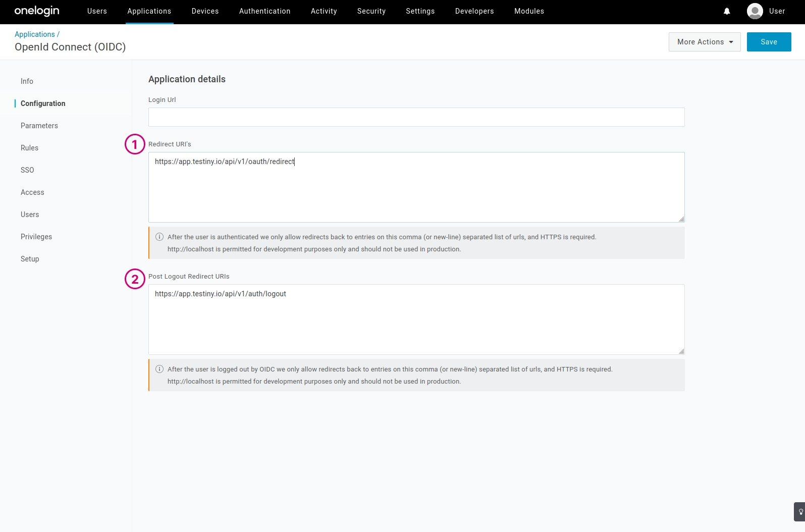Open the Activity menu
805x532 pixels.
[324, 11]
